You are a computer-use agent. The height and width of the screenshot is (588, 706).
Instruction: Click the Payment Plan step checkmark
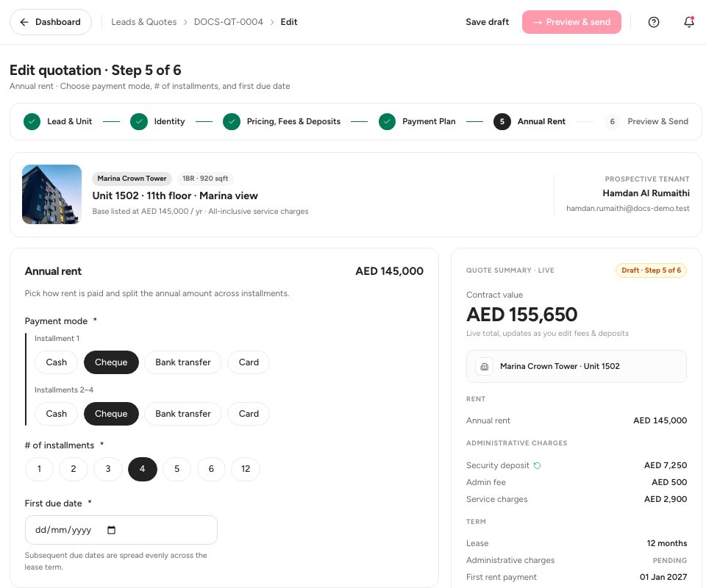point(387,121)
